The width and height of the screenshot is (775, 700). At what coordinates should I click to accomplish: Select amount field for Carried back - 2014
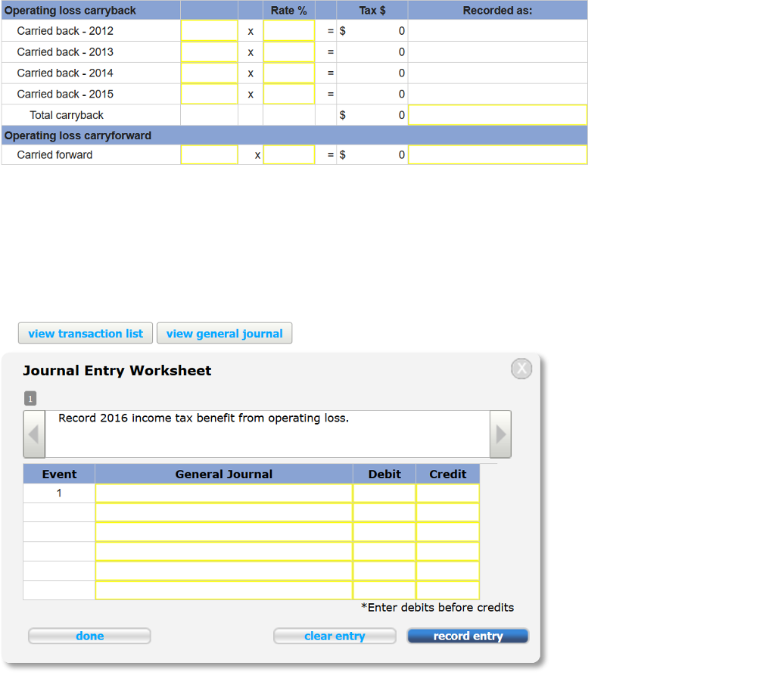click(210, 73)
